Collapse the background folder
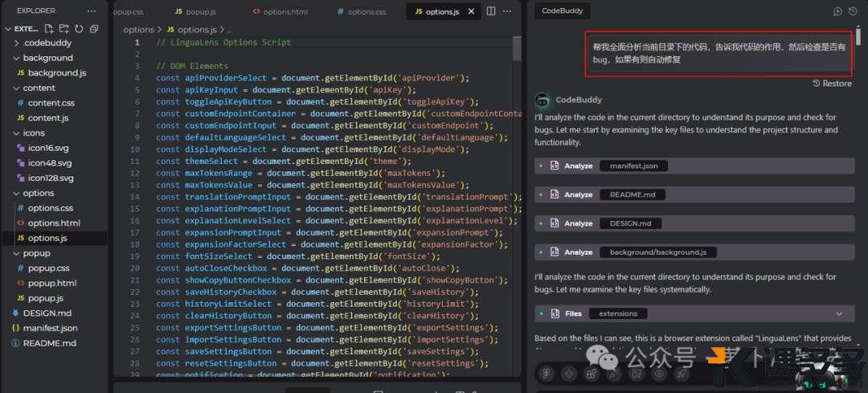 (16, 58)
